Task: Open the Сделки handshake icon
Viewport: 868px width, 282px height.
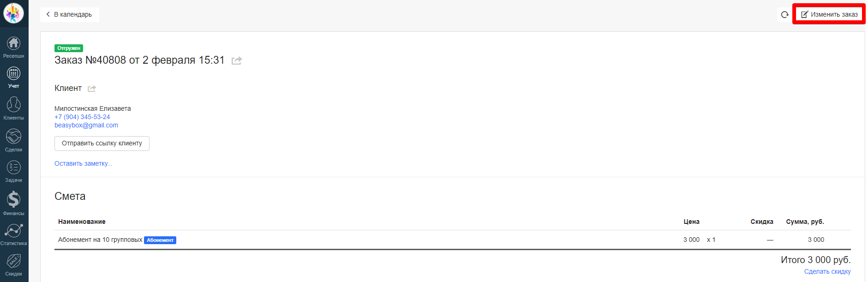Action: coord(14,140)
